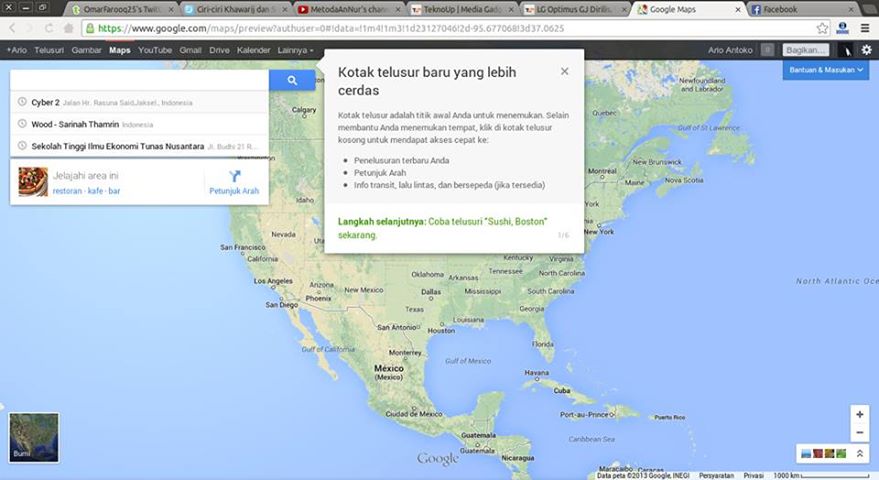Image resolution: width=879 pixels, height=480 pixels.
Task: Expand the photo imagery strip chevron
Action: pyautogui.click(x=860, y=453)
